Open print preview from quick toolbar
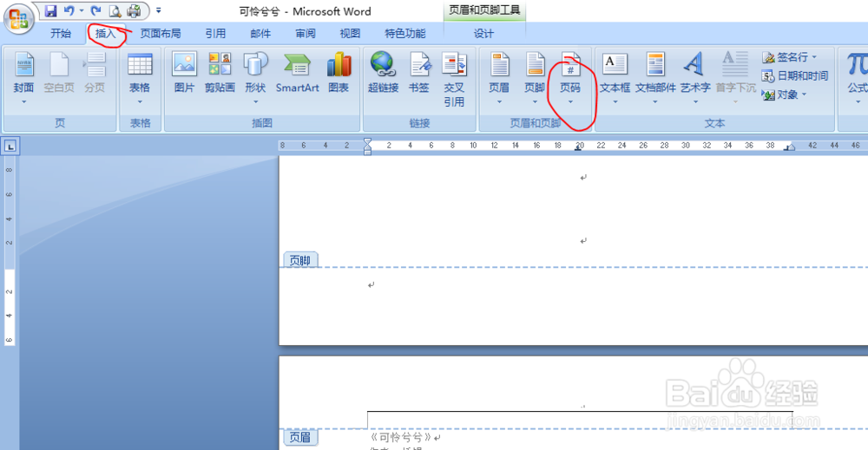 click(115, 10)
